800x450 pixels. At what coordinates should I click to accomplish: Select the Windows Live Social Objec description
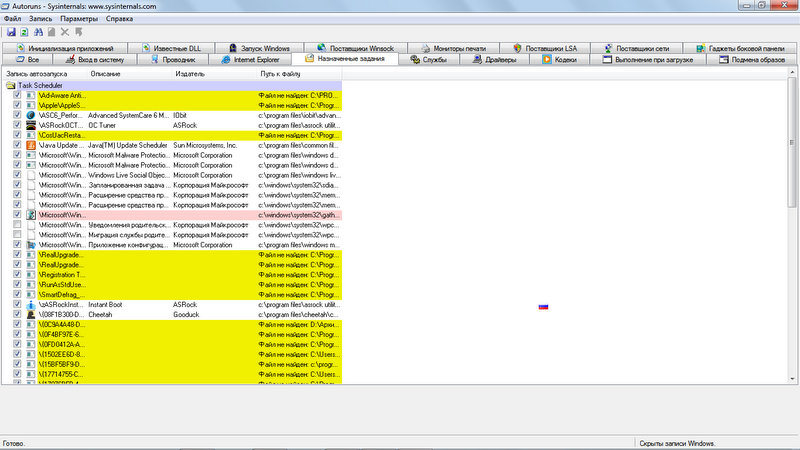pyautogui.click(x=129, y=175)
